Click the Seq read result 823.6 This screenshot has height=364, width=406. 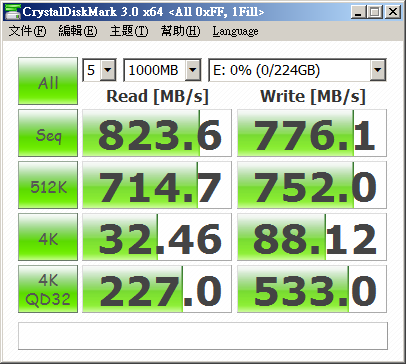[x=157, y=133]
